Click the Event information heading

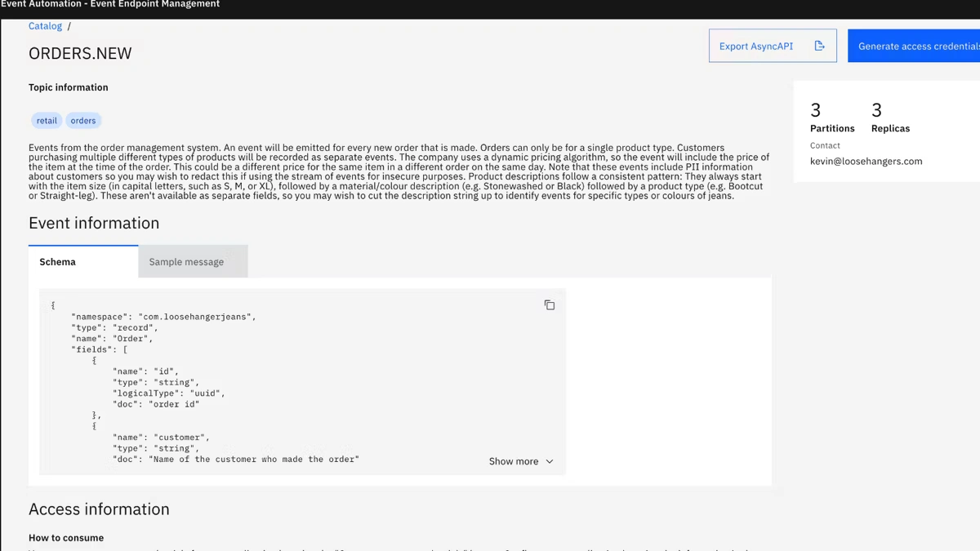click(94, 224)
